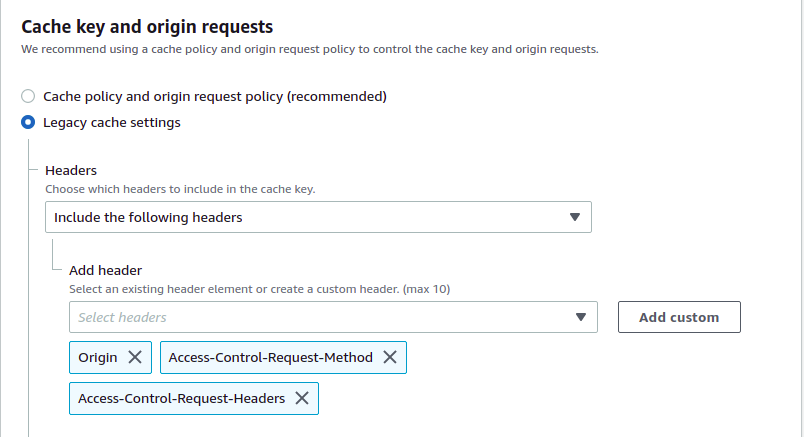Select Cache policy and origin request policy radio
Screen dimensions: 804x437
[29, 96]
